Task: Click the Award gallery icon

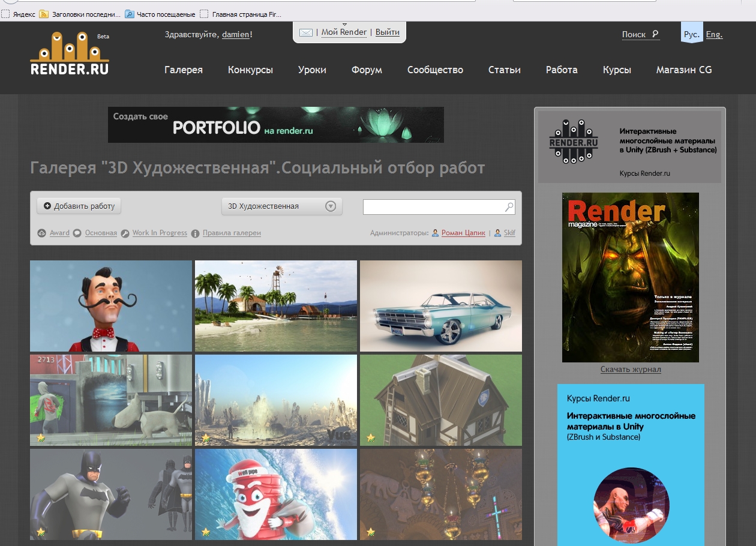Action: coord(41,233)
